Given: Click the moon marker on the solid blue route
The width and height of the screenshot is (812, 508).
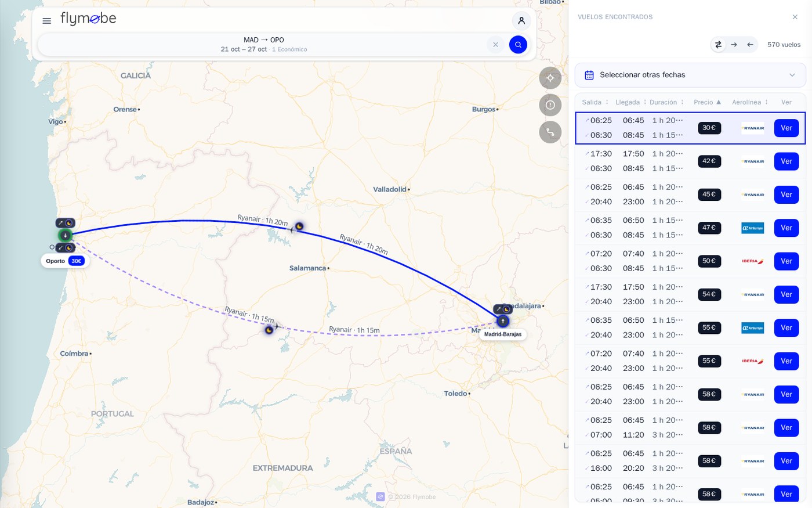Looking at the screenshot, I should (x=299, y=226).
